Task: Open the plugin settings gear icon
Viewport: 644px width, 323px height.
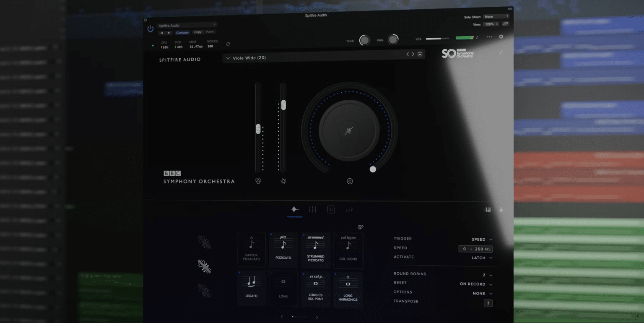Action: coord(501,37)
